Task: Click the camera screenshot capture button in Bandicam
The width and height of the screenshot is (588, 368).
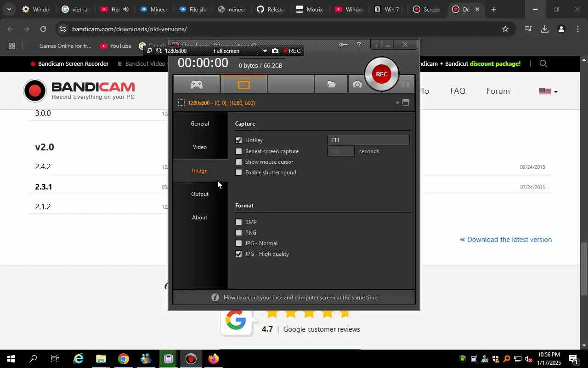Action: [357, 84]
